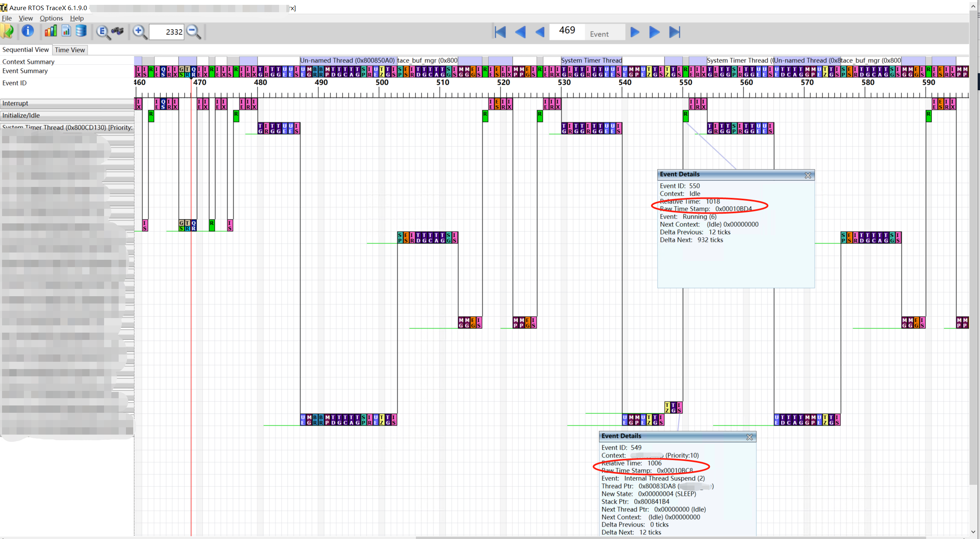Click the open trace file folder icon

pyautogui.click(x=7, y=31)
